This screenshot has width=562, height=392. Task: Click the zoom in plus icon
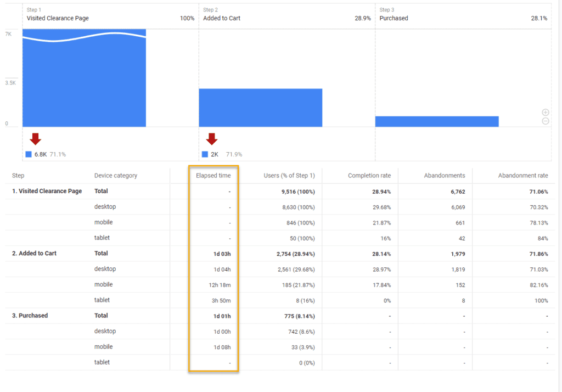click(x=546, y=112)
